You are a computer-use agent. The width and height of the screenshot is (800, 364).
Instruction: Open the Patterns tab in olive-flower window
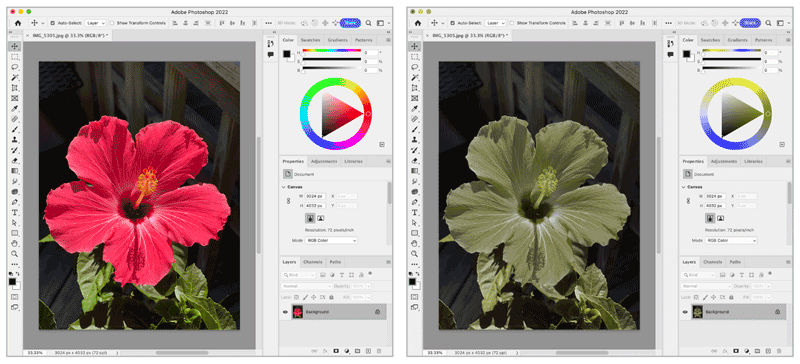(763, 40)
